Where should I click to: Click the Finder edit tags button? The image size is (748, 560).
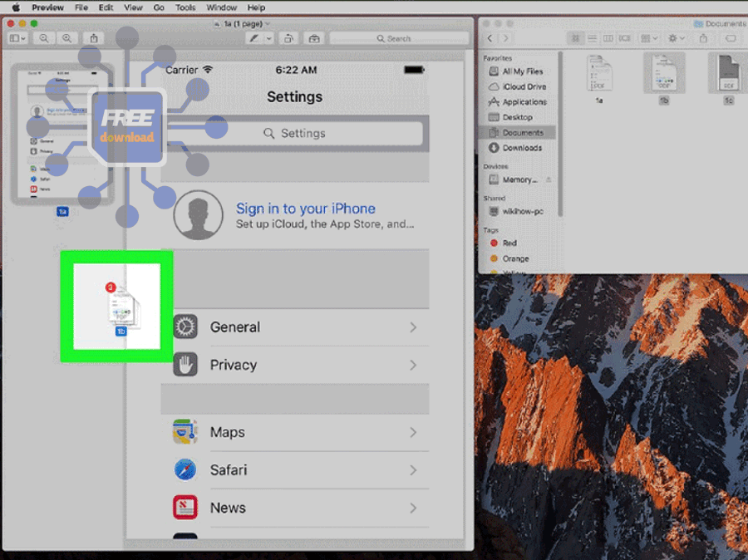[x=731, y=38]
